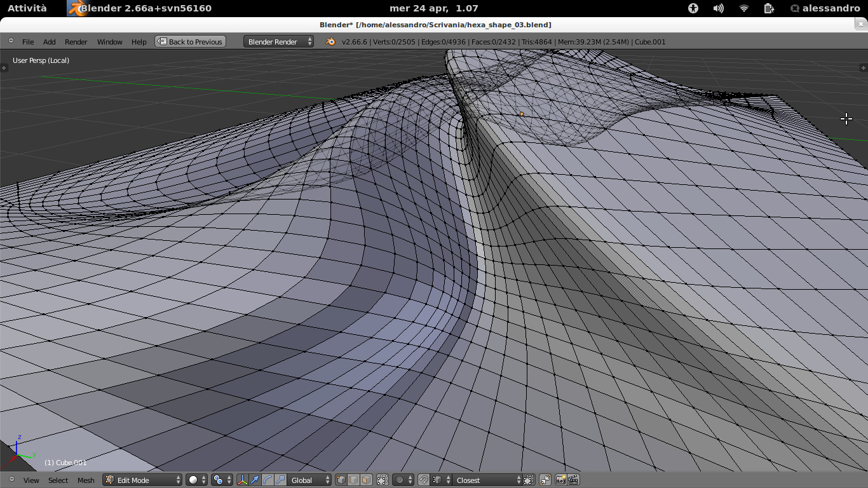Open the Mesh menu in 3D view header
The width and height of the screenshot is (868, 488).
pyautogui.click(x=86, y=480)
